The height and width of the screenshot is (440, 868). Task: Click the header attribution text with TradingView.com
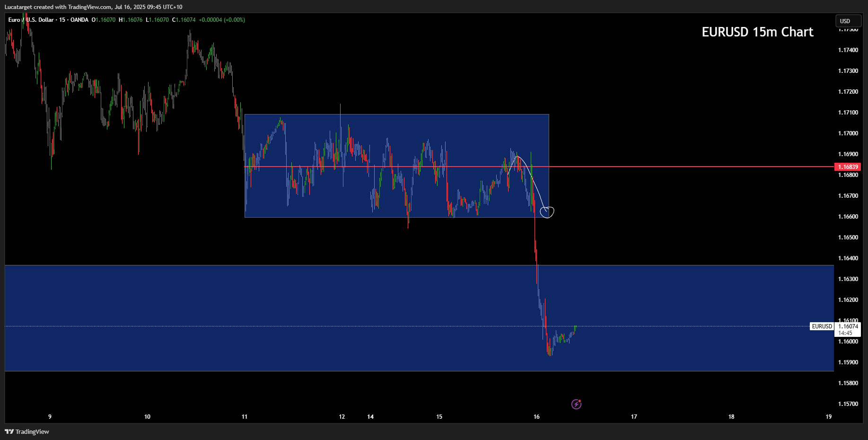pyautogui.click(x=93, y=7)
